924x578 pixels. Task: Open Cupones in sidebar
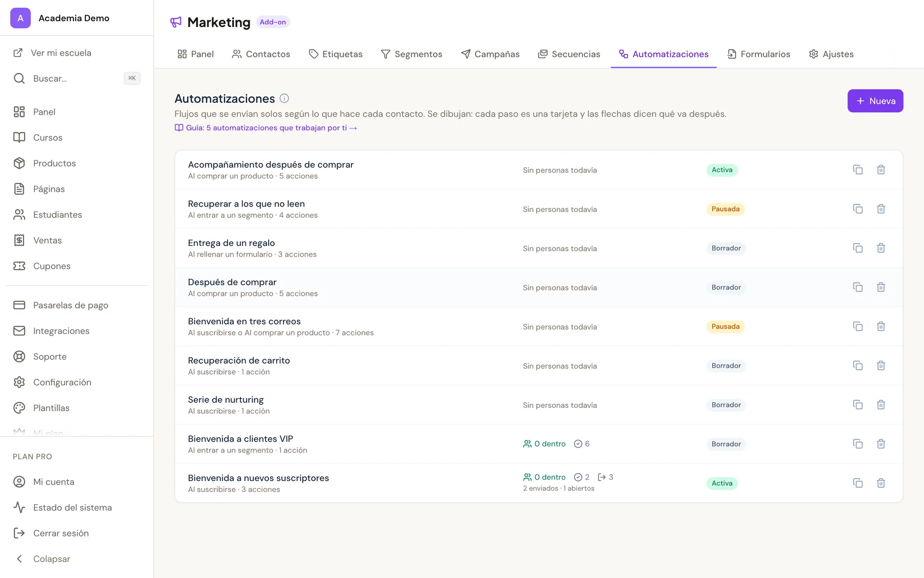click(x=77, y=266)
